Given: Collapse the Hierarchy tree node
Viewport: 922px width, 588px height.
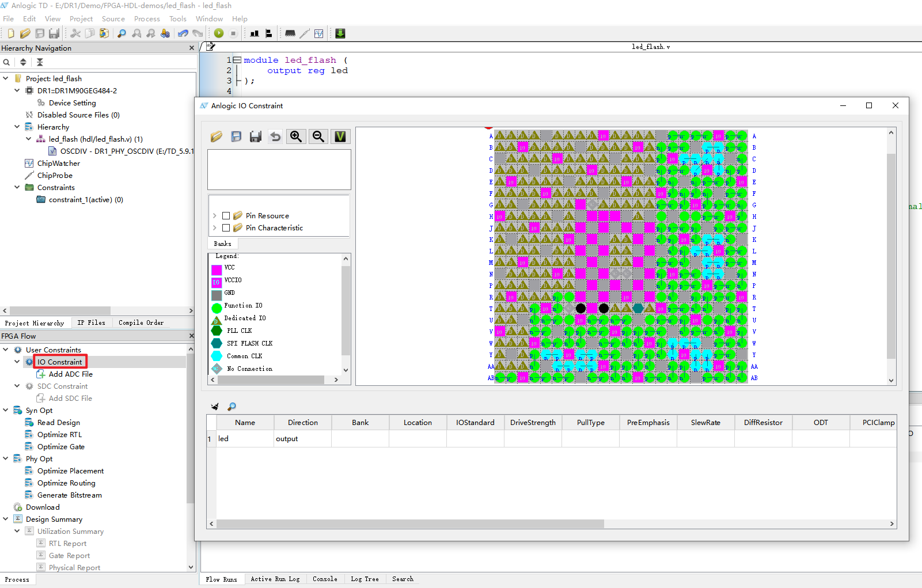Looking at the screenshot, I should click(17, 127).
